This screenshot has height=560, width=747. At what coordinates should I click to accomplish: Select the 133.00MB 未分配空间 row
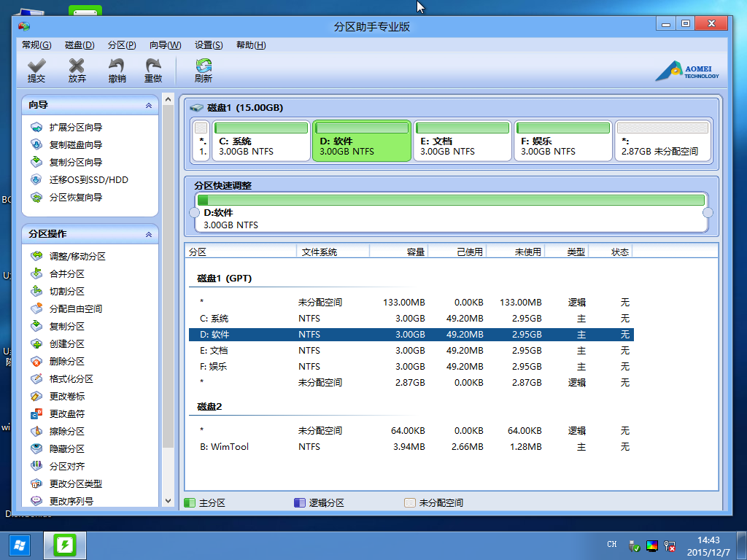coord(411,303)
